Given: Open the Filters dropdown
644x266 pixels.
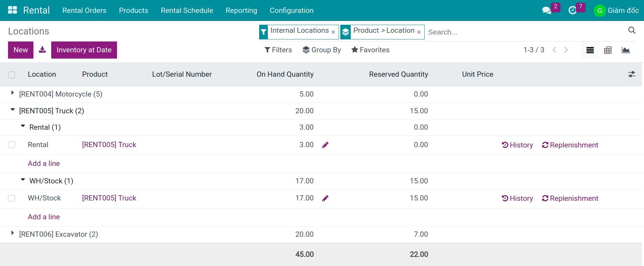Looking at the screenshot, I should click(x=278, y=50).
